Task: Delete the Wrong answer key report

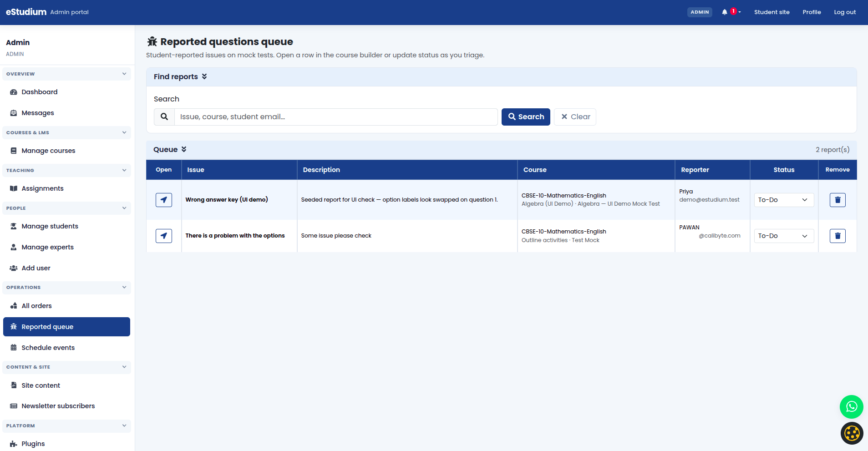Action: [x=838, y=200]
